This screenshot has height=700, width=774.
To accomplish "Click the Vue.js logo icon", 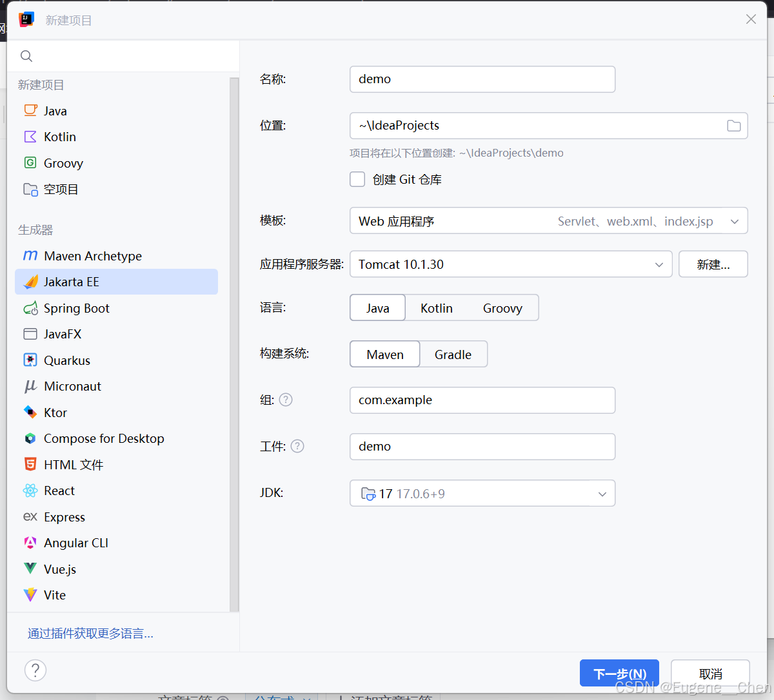I will tap(30, 569).
